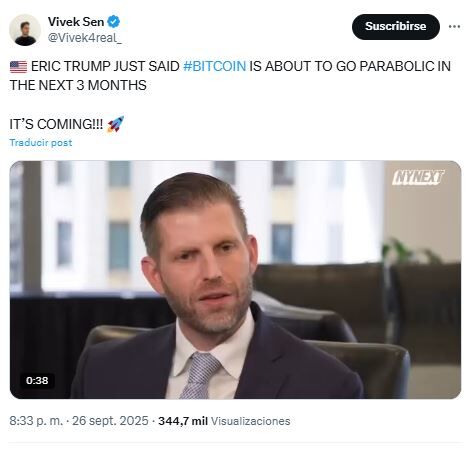Click the blue verified badge
This screenshot has height=450, width=472.
click(x=114, y=22)
